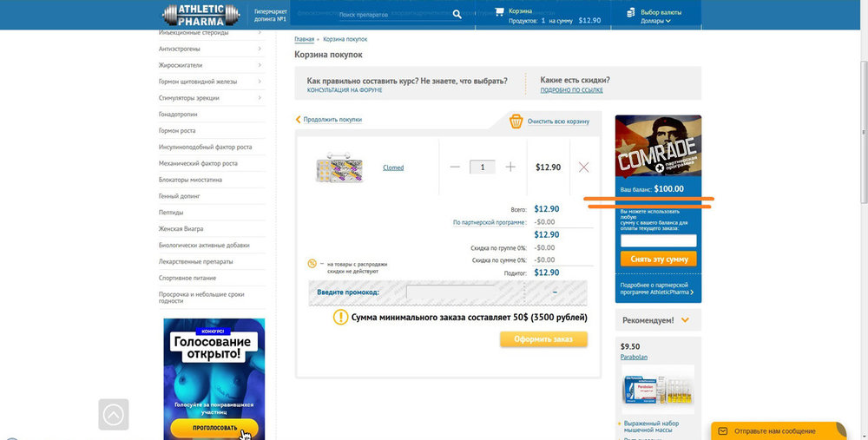
Task: Click the scroll-to-top arrow icon
Action: tap(114, 415)
